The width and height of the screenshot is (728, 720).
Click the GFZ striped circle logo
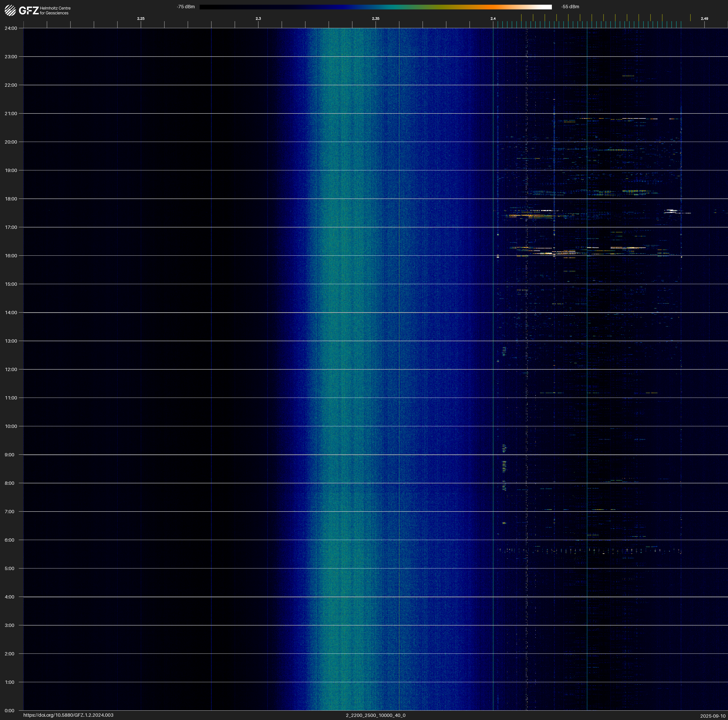click(x=10, y=11)
